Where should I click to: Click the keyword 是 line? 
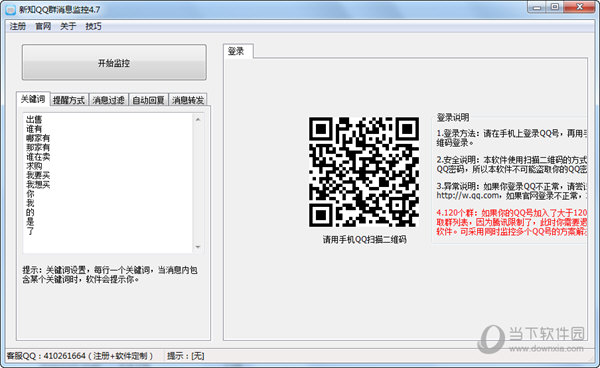pyautogui.click(x=30, y=222)
